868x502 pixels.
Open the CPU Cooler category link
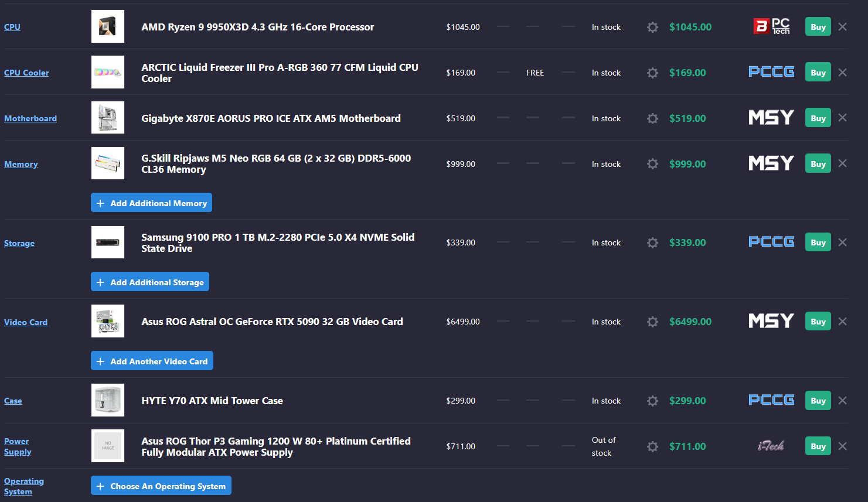pyautogui.click(x=26, y=73)
